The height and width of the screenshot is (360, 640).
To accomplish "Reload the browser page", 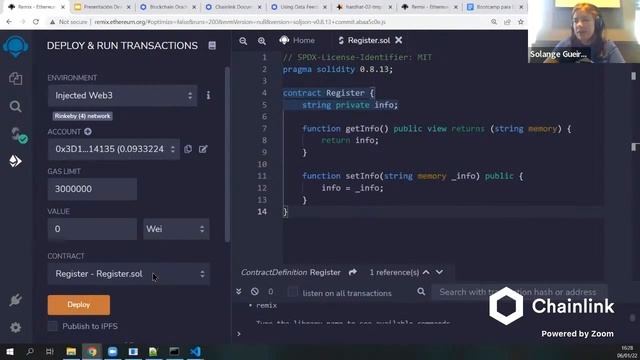I will (36, 22).
